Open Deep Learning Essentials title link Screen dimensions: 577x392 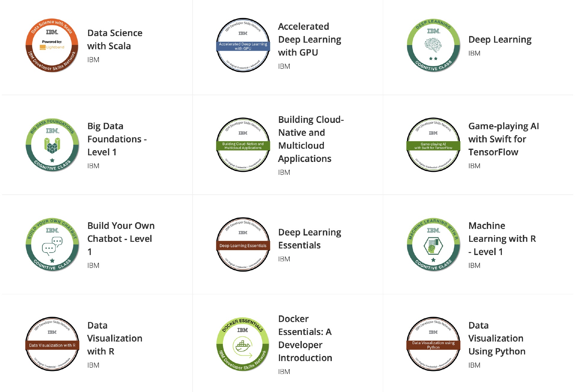pos(310,239)
